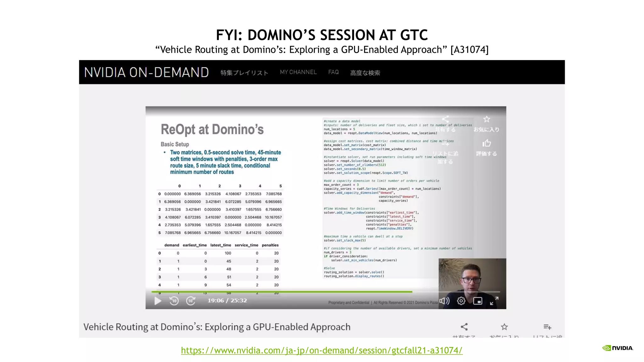Click the add-to-list icon in video overlay
Image resolution: width=644 pixels, height=362 pixels.
pos(445,143)
